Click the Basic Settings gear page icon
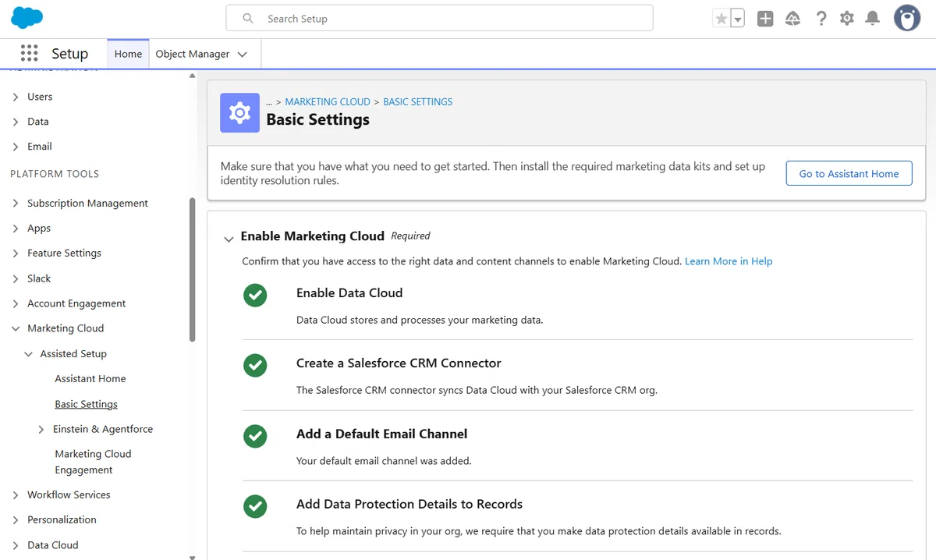Image resolution: width=936 pixels, height=560 pixels. tap(239, 112)
